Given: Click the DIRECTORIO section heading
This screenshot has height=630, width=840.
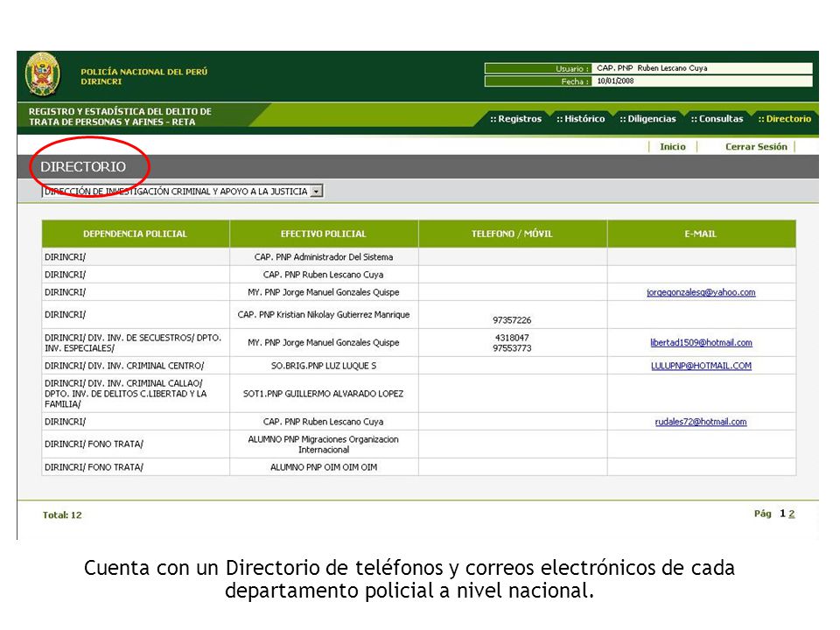Looking at the screenshot, I should pos(83,167).
